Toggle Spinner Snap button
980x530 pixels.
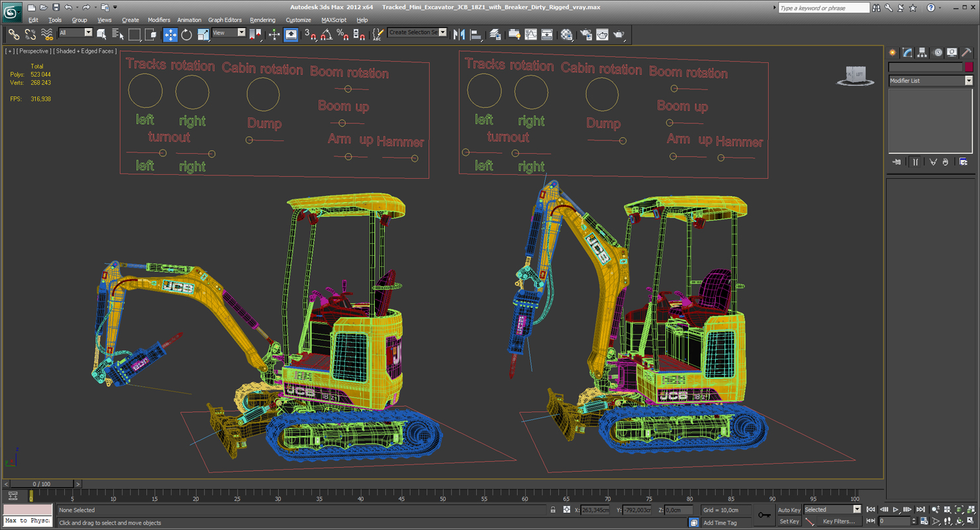pyautogui.click(x=359, y=34)
